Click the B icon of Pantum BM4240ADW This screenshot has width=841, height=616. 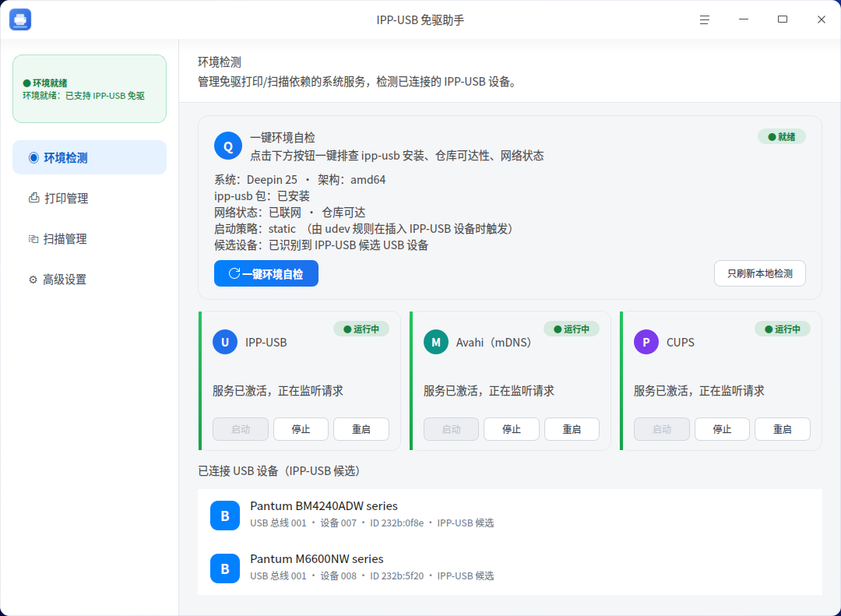click(x=225, y=516)
